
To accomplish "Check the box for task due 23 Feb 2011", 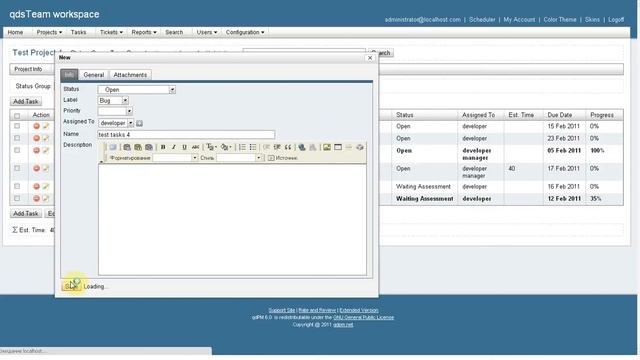I will [17, 138].
